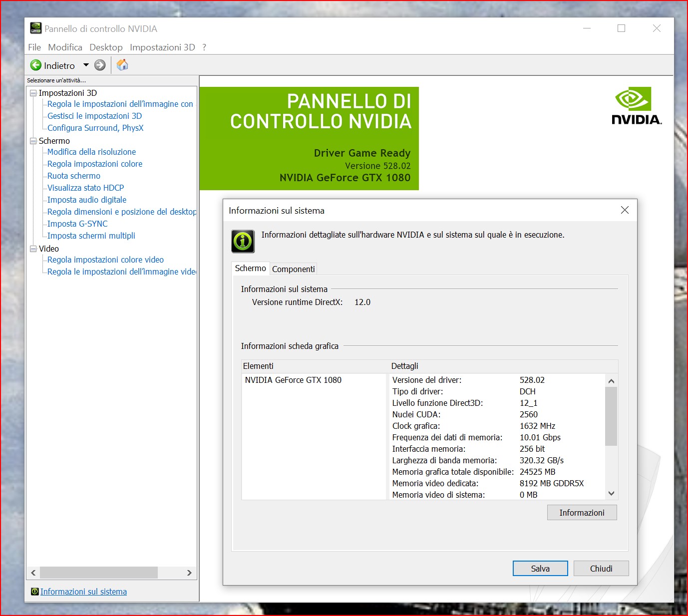The image size is (688, 616).
Task: Open Regola le impostazioni dell'immagine video
Action: tap(121, 272)
